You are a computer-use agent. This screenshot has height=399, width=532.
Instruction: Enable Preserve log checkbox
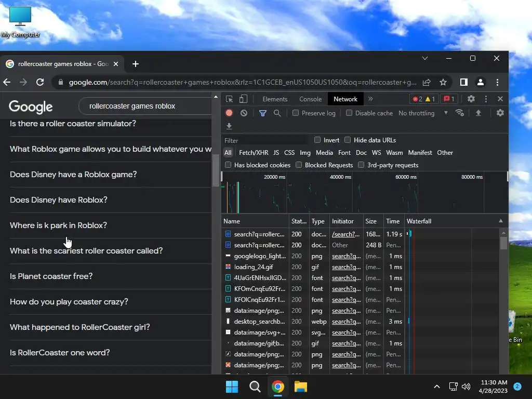click(296, 113)
